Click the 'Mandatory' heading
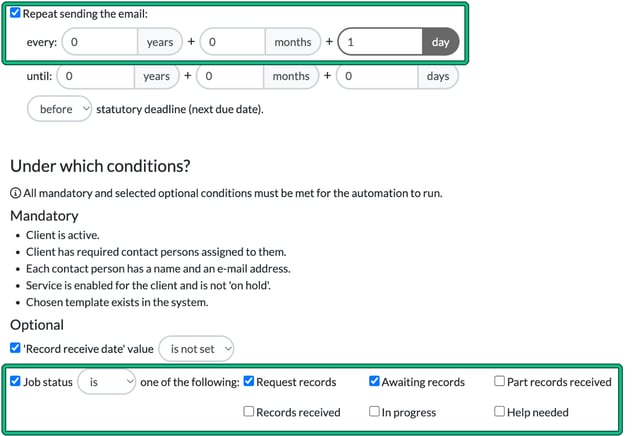This screenshot has width=632, height=436. (x=44, y=216)
